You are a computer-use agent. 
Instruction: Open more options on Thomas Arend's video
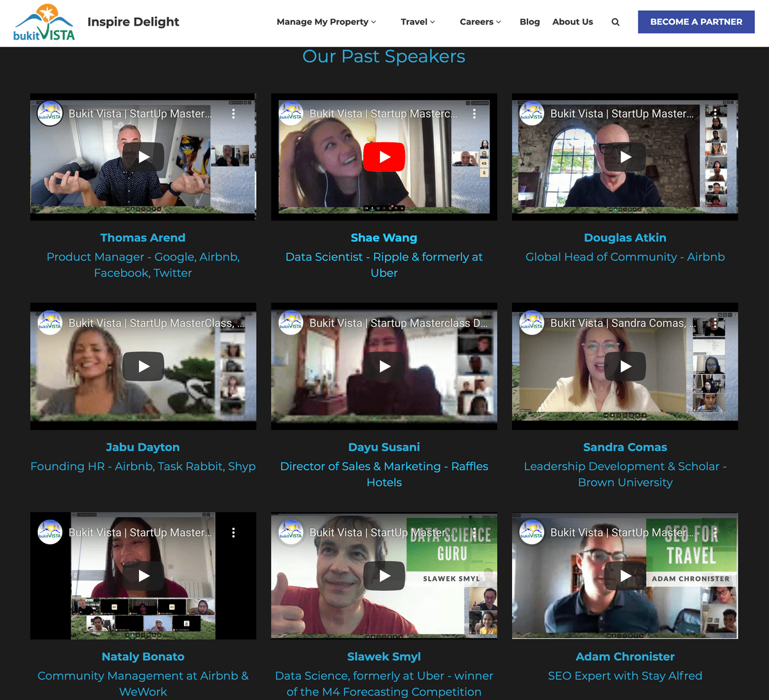[234, 113]
